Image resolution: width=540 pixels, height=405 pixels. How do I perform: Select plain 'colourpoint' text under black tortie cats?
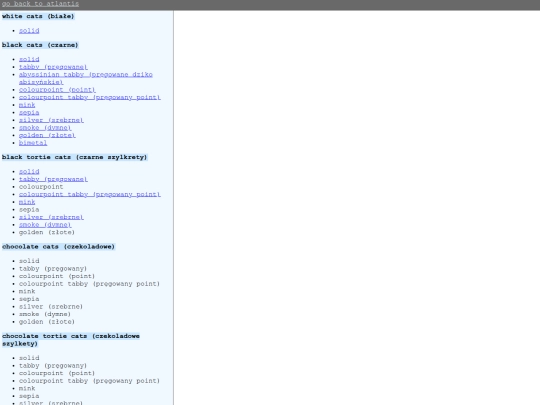pos(41,187)
